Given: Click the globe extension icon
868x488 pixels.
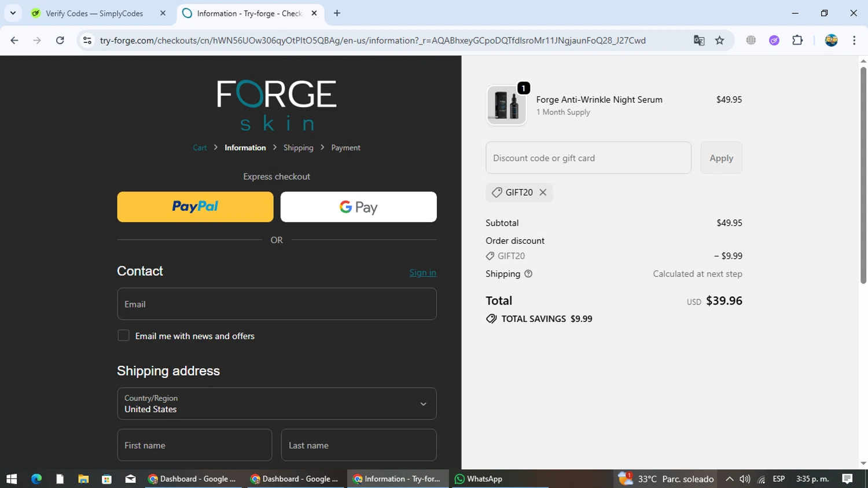Looking at the screenshot, I should tap(751, 41).
